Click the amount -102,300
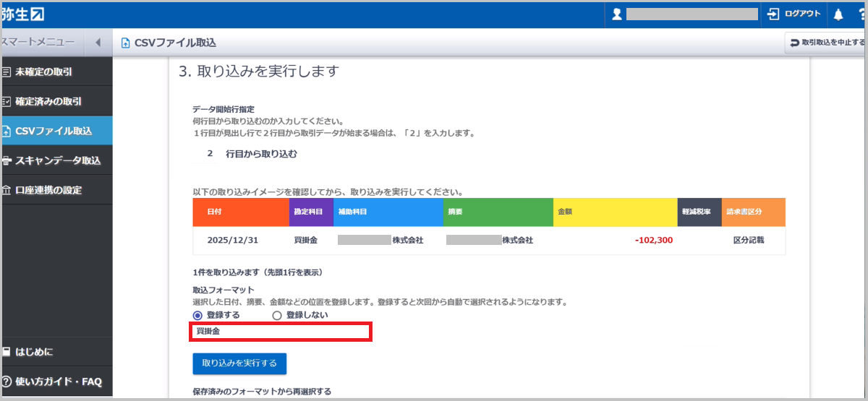 coord(653,240)
